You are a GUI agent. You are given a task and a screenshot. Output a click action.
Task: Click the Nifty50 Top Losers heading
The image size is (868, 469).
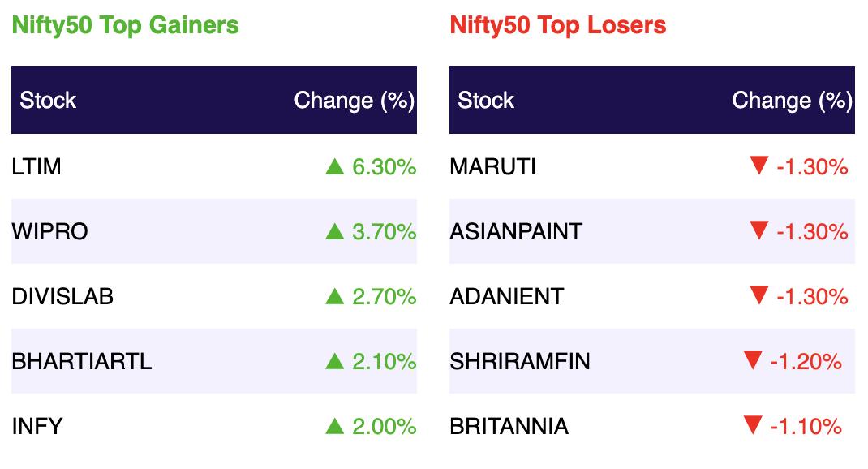[x=558, y=25]
